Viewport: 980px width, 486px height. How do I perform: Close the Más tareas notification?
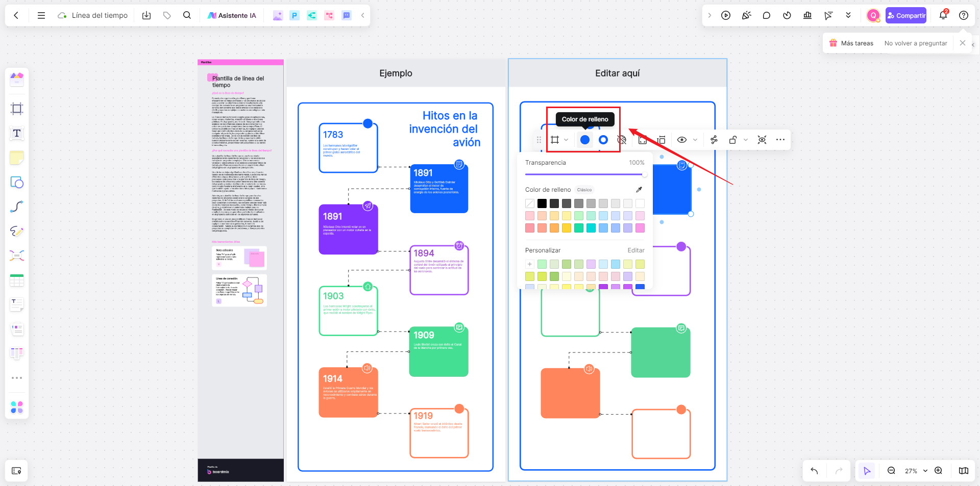point(963,43)
